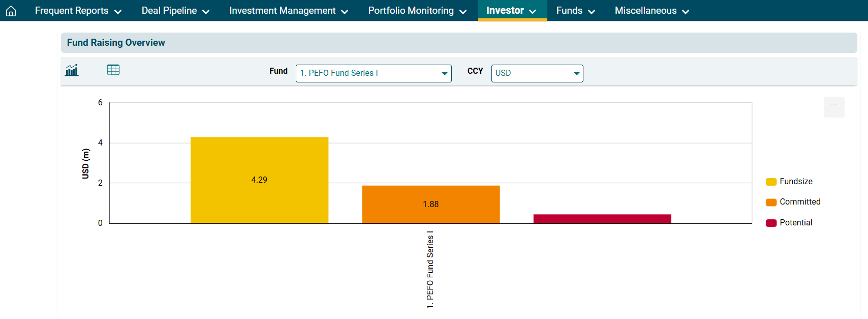868x319 pixels.
Task: Expand the Funds menu
Action: tap(575, 11)
